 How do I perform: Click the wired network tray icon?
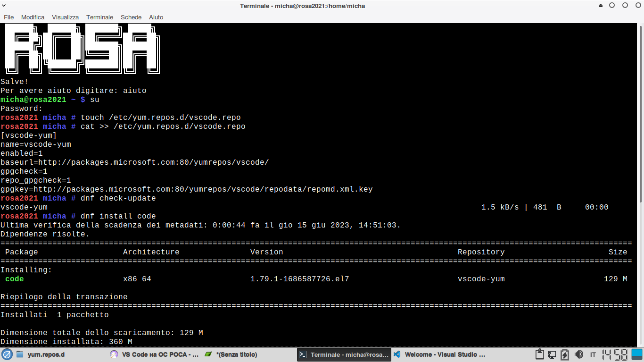(x=552, y=354)
